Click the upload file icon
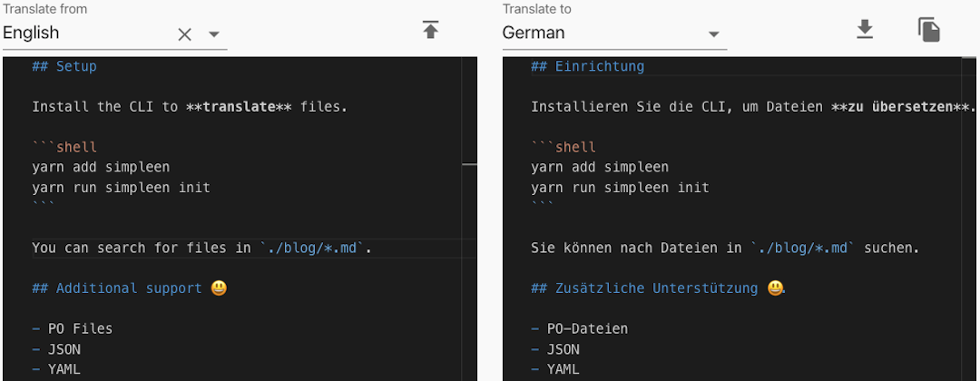 pos(430,30)
